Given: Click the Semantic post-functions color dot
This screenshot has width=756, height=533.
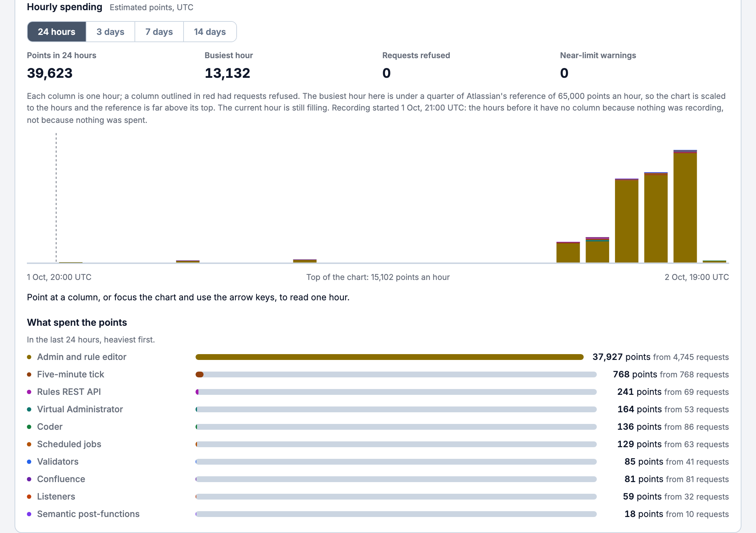Looking at the screenshot, I should click(x=29, y=514).
